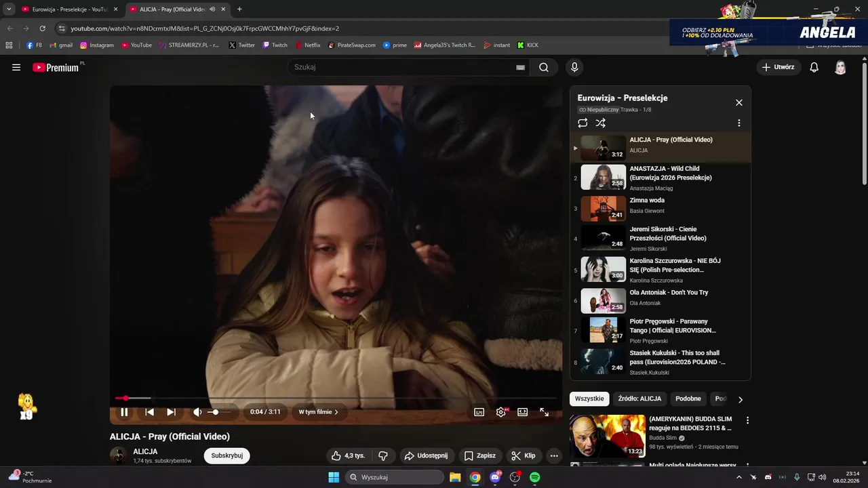
Task: Open player settings gear
Action: (x=501, y=411)
